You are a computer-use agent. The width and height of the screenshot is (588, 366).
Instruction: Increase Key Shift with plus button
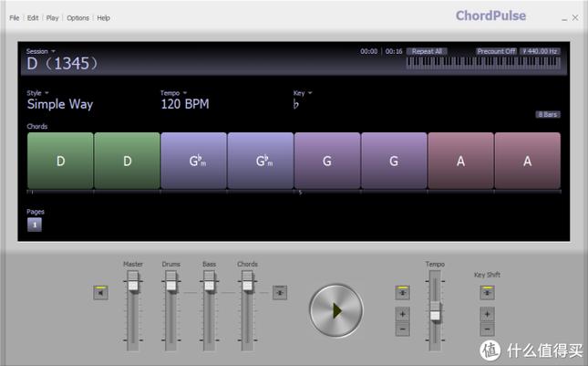pyautogui.click(x=487, y=314)
